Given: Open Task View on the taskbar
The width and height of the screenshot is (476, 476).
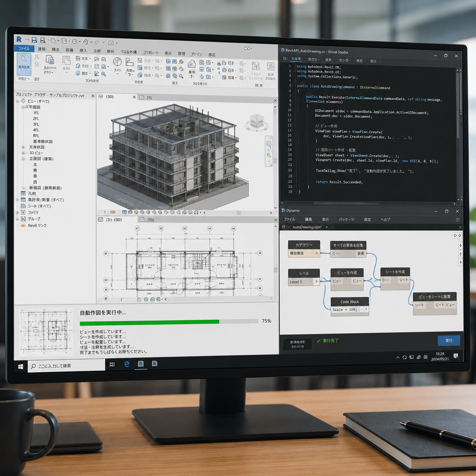Looking at the screenshot, I should 112,364.
